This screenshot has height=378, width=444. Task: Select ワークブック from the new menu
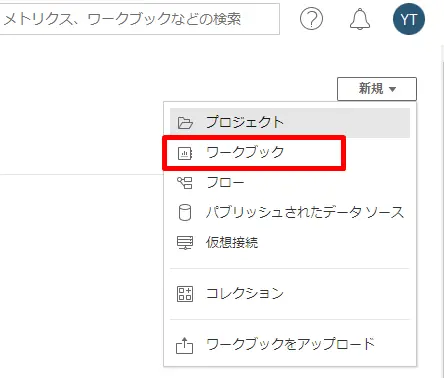pos(290,153)
